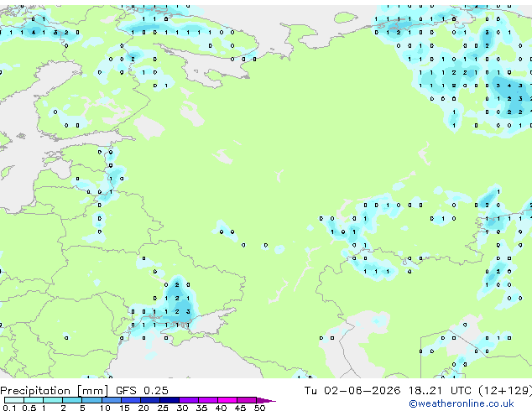Select the 0.1 mm legend color swatch
The width and height of the screenshot is (532, 411).
point(14,400)
